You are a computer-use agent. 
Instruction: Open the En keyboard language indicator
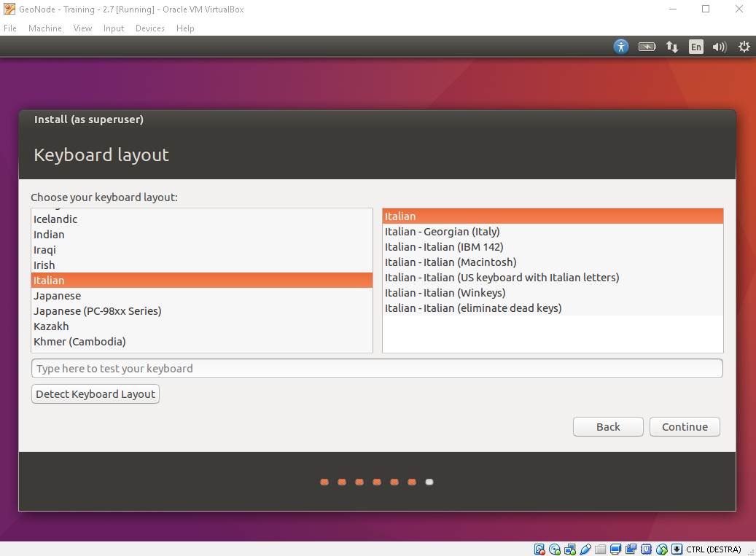(695, 47)
